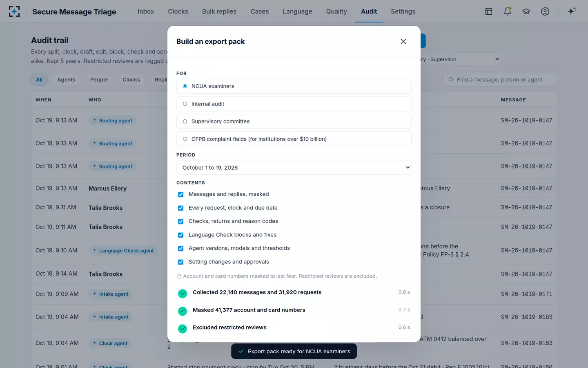This screenshot has height=368, width=588.
Task: Open the training graduation cap icon
Action: 526,11
